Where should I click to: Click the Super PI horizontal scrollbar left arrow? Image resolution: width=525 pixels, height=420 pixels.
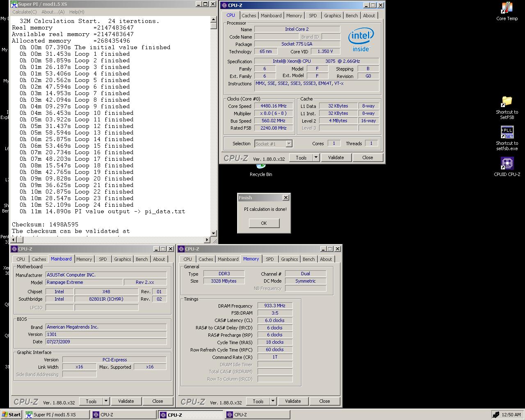[x=13, y=240]
